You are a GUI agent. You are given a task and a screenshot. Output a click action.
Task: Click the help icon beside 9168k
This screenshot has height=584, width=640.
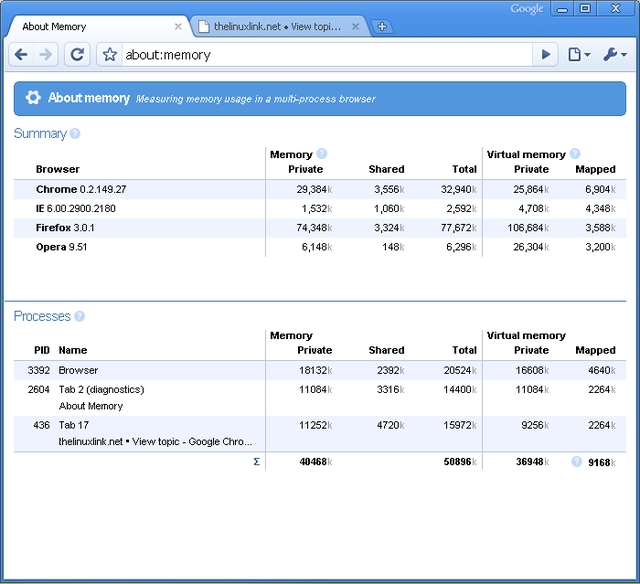(577, 462)
